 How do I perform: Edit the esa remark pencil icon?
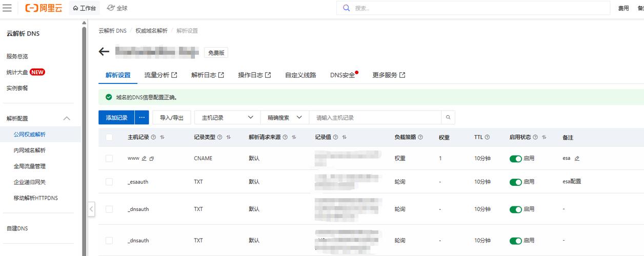(x=577, y=158)
